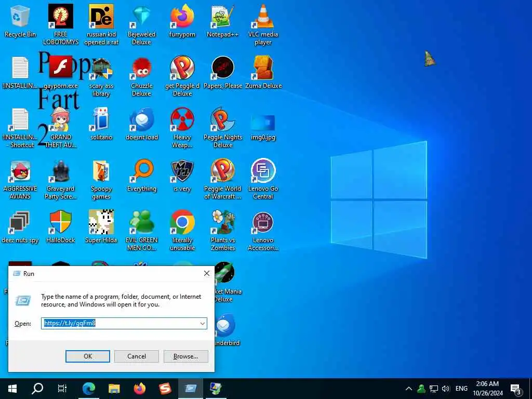Image resolution: width=532 pixels, height=399 pixels.
Task: Select EVIL GREEN MEN CO... icon
Action: 141,231
